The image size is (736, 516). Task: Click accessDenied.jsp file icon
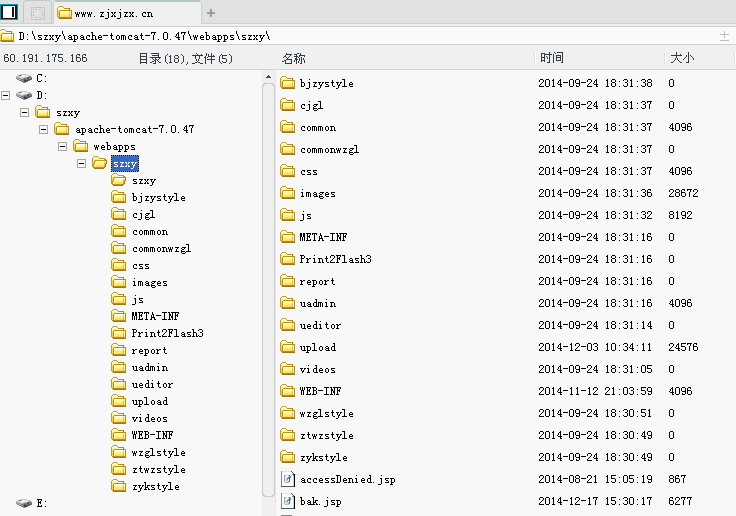(287, 479)
